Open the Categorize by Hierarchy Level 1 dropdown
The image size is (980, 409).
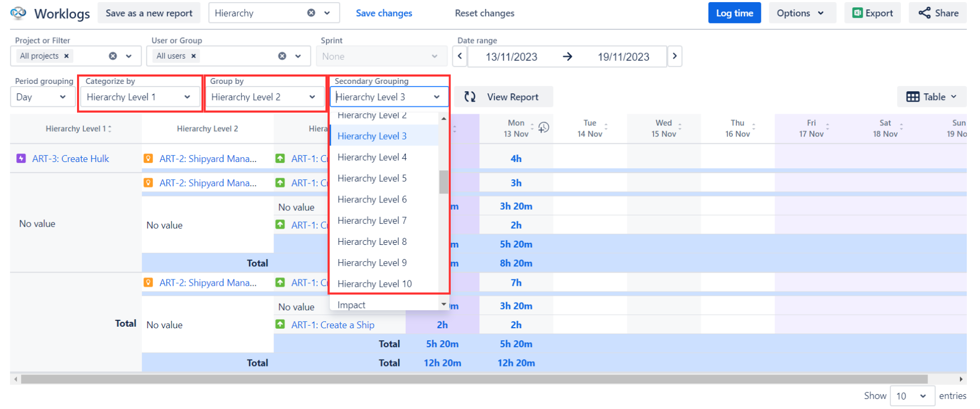click(139, 97)
